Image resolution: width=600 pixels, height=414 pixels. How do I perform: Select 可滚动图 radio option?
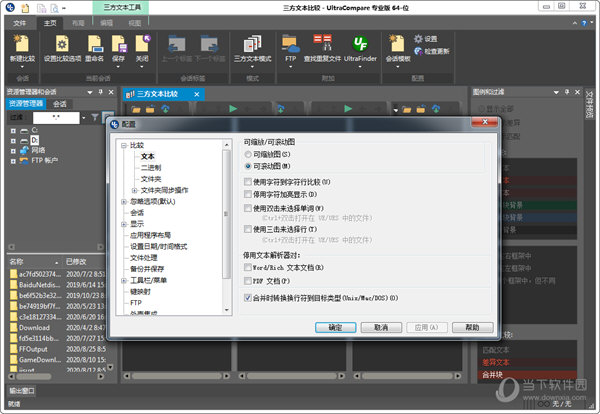248,166
